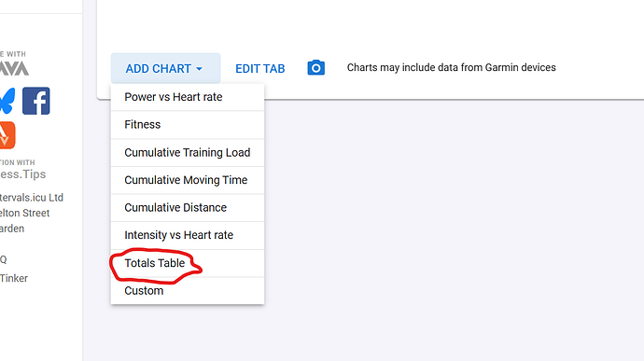Choose Cumulative Moving Time chart
644x361 pixels.
point(188,180)
